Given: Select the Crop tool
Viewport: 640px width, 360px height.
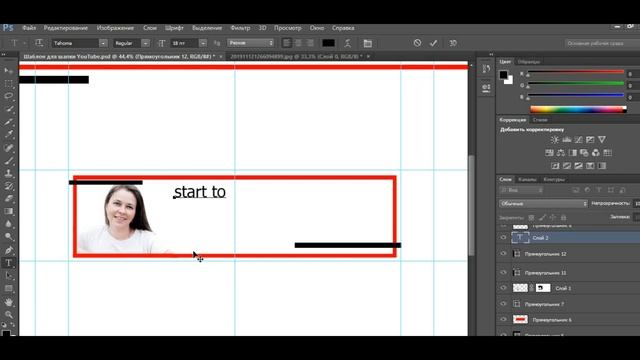Looking at the screenshot, I should click(9, 122).
